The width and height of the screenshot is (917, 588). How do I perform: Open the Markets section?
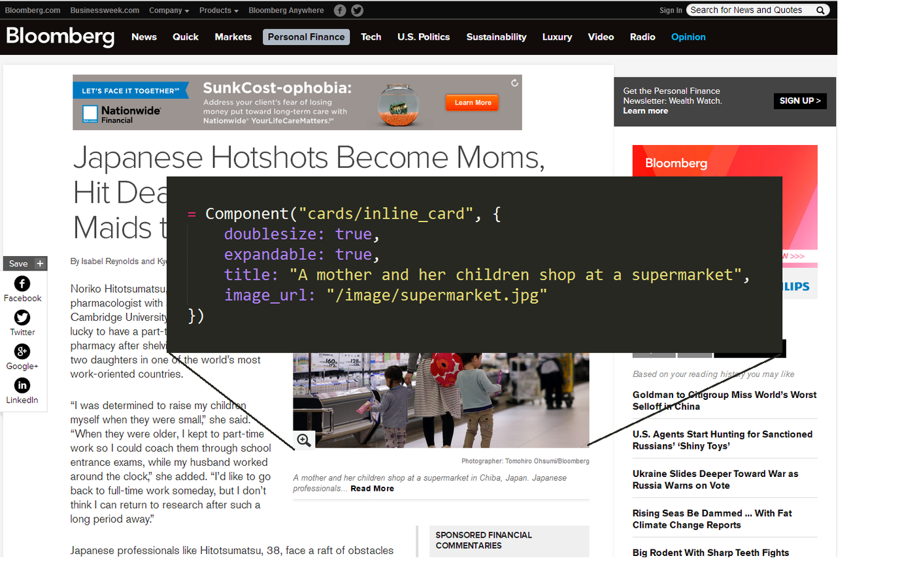[233, 37]
